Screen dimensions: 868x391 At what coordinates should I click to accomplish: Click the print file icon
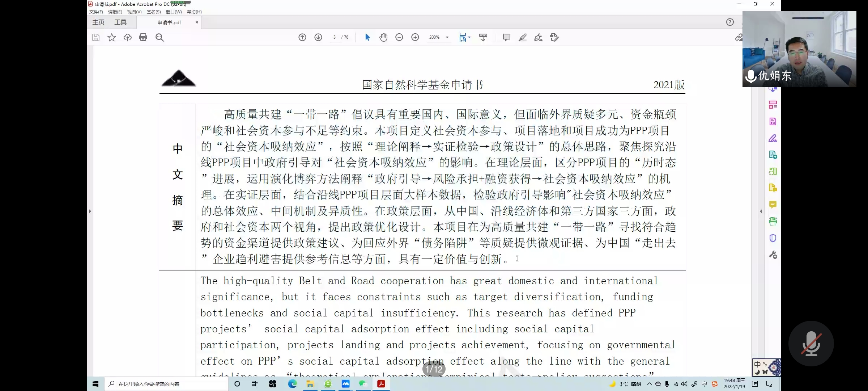point(143,37)
